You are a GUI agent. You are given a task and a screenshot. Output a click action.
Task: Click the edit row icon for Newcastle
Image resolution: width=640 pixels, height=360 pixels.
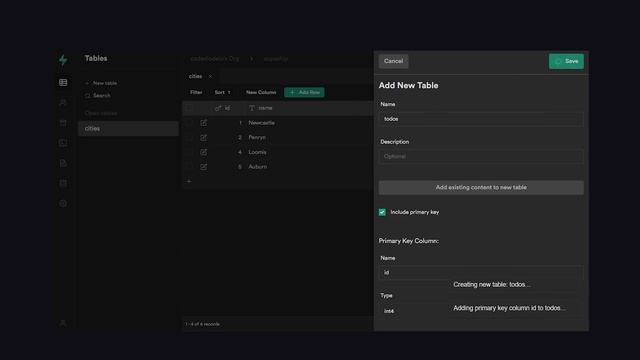[x=203, y=123]
